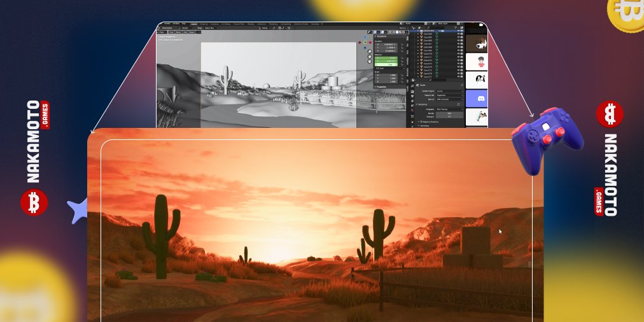This screenshot has width=644, height=322.
Task: Toggle render camera icon on Camera.001 row
Action: click(x=461, y=31)
